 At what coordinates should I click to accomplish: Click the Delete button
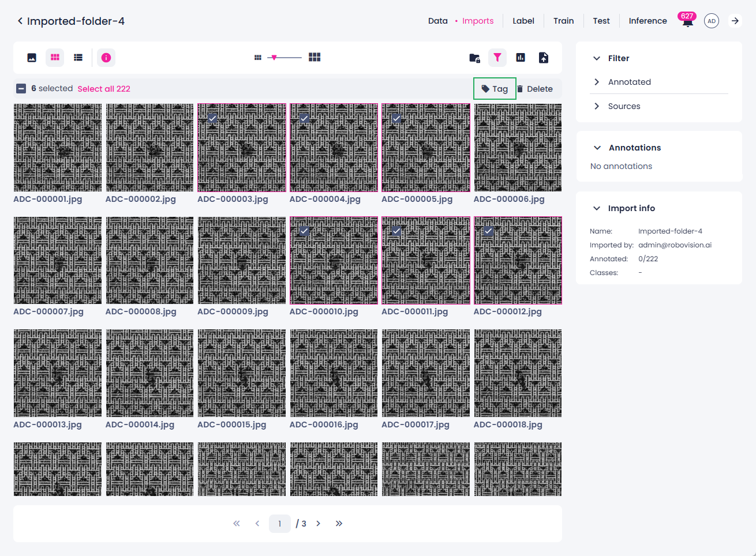534,89
